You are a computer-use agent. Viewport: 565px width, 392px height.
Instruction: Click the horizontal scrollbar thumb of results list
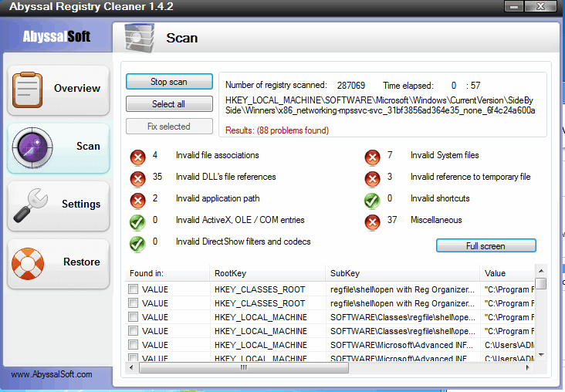[244, 367]
